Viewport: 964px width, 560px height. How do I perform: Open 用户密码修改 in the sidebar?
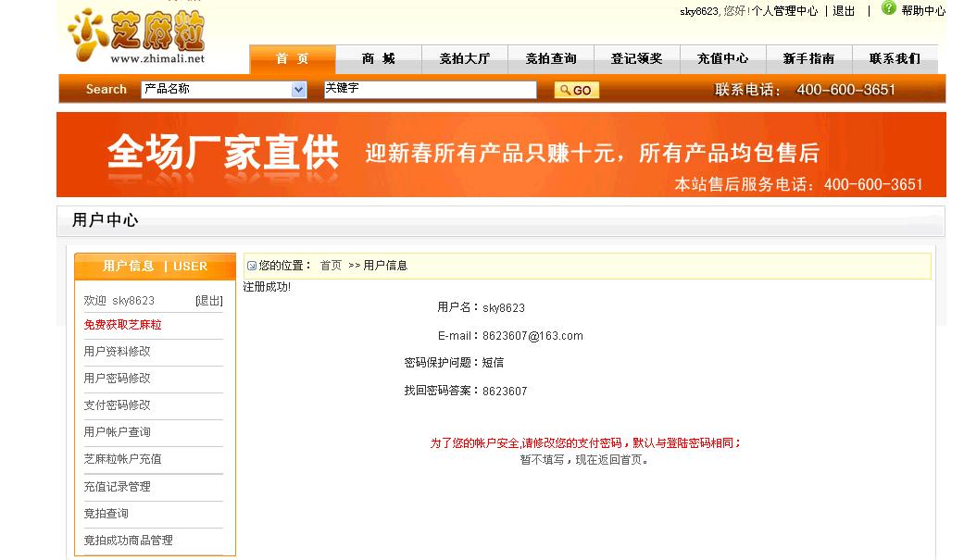pyautogui.click(x=117, y=378)
